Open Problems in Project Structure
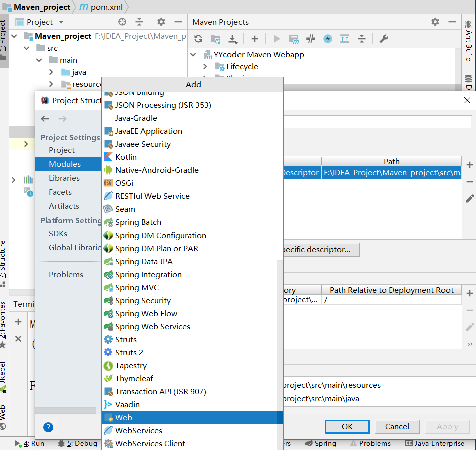This screenshot has height=450, width=476. pyautogui.click(x=66, y=275)
